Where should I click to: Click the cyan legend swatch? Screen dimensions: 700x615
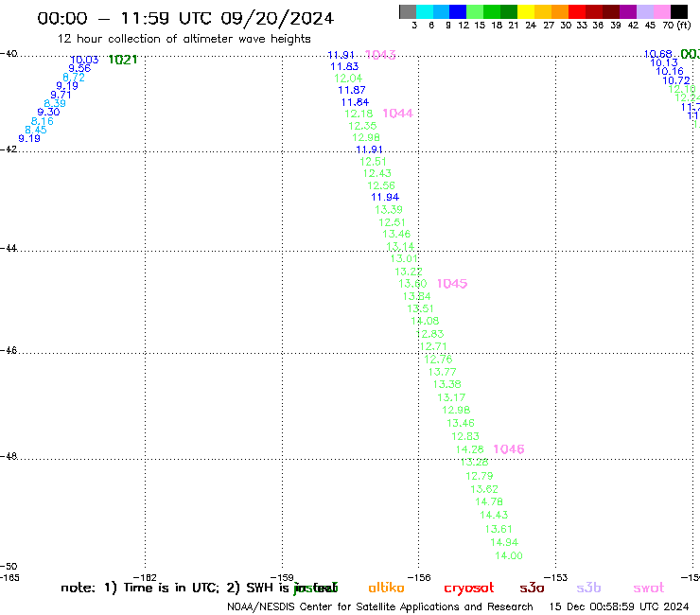pos(425,11)
